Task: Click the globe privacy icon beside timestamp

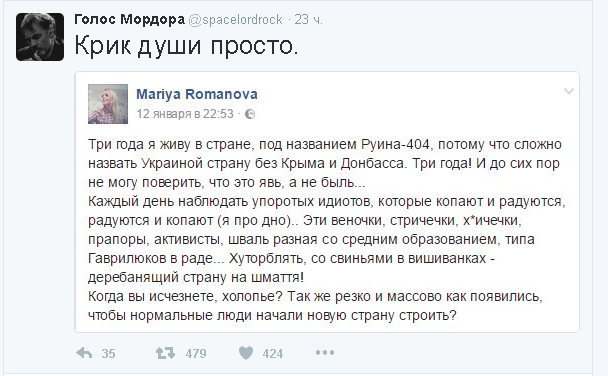Action: [x=250, y=114]
